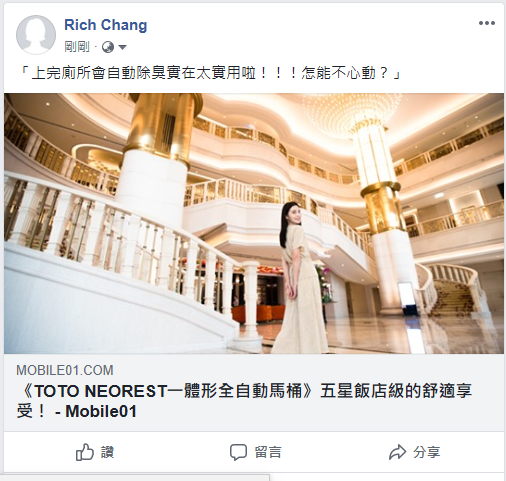Click the share arrow icon
The width and height of the screenshot is (506, 481).
click(397, 452)
